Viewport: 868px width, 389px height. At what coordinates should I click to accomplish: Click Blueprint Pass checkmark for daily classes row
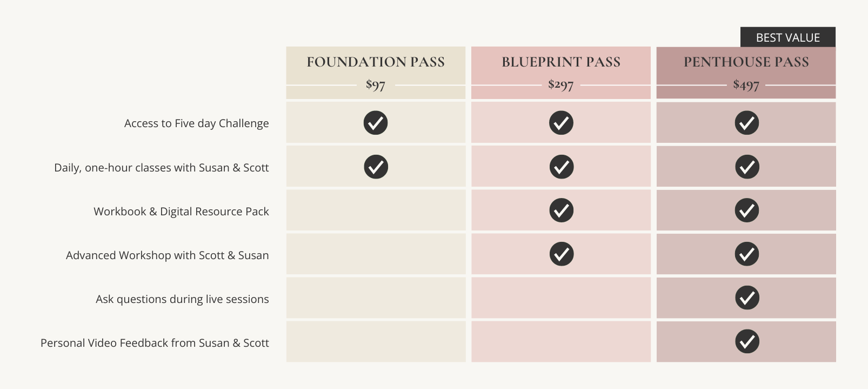coord(561,167)
